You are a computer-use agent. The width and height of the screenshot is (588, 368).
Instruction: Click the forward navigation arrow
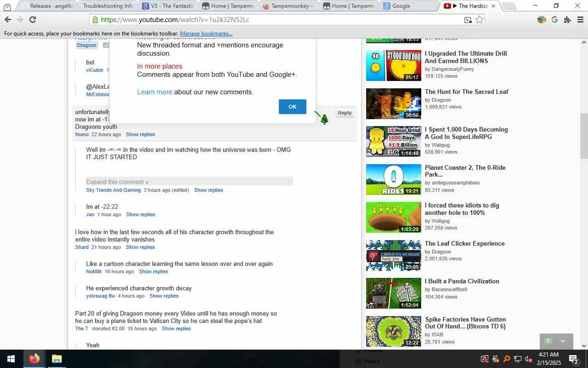pyautogui.click(x=20, y=20)
